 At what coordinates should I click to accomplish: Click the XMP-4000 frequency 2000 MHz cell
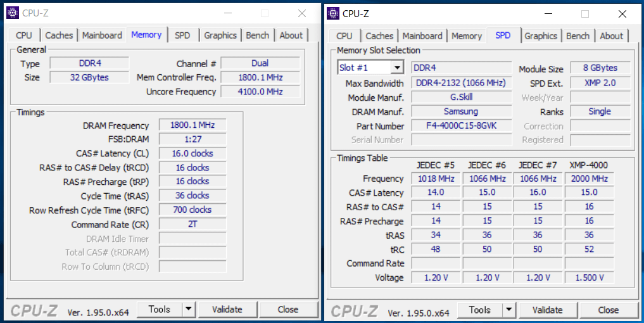(590, 179)
